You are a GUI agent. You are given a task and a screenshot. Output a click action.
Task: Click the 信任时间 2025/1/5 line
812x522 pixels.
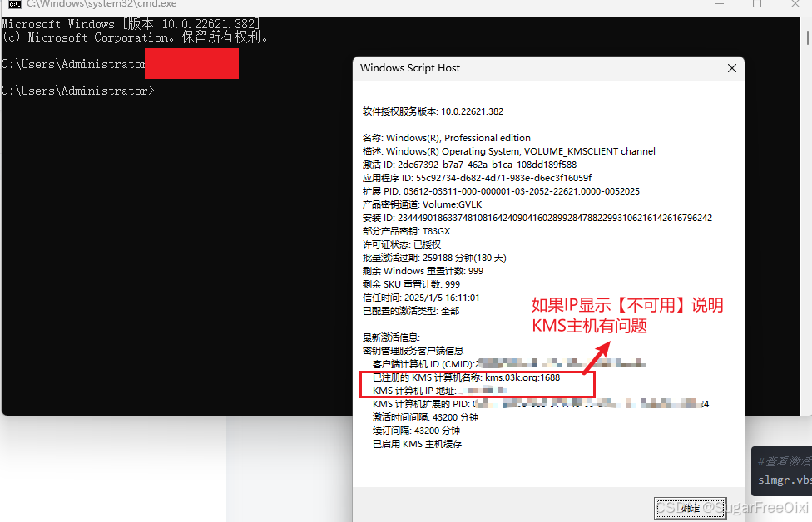(421, 298)
